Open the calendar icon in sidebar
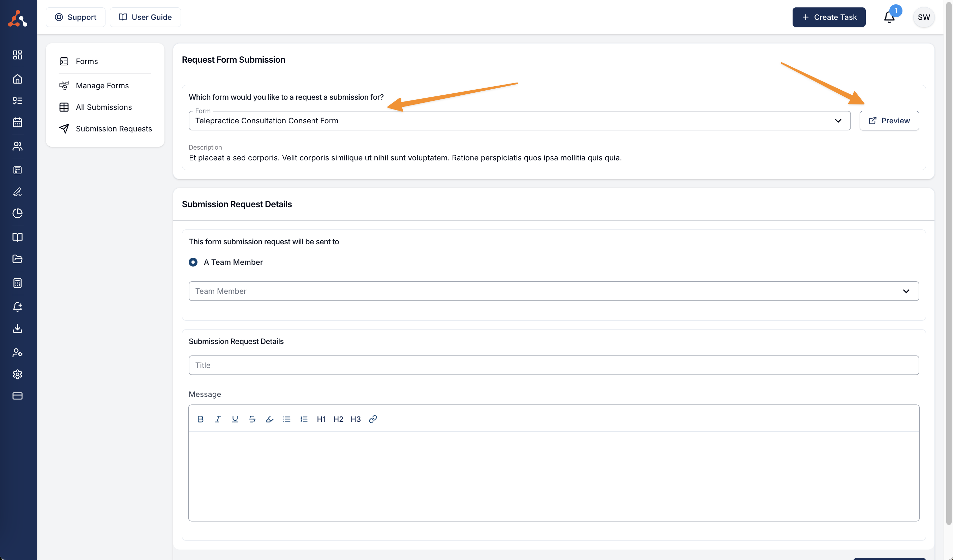This screenshot has width=953, height=560. (x=18, y=122)
